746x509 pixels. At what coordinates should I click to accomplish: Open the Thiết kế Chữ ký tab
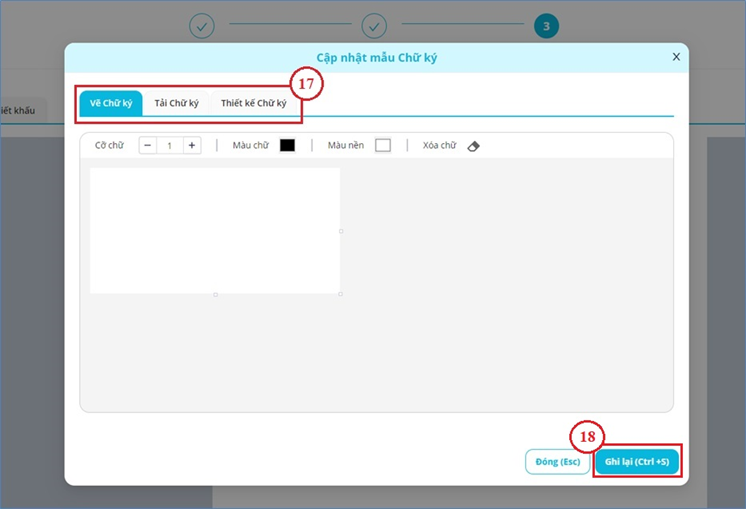[253, 103]
